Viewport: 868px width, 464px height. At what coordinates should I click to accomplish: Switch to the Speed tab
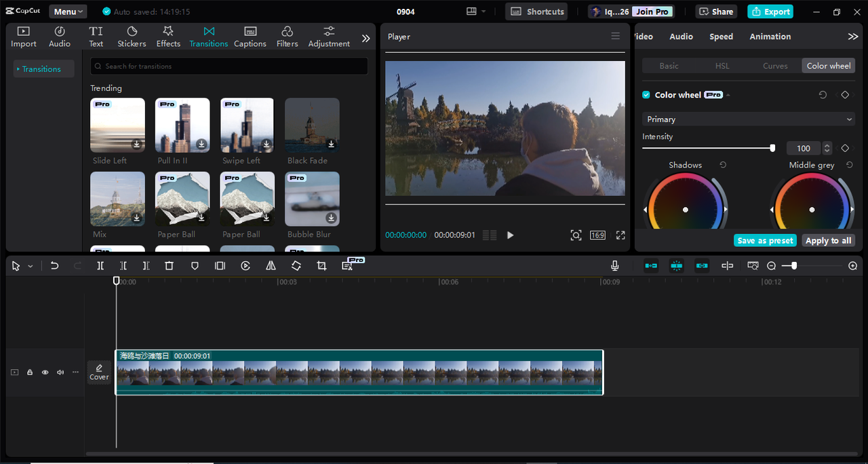(x=721, y=37)
